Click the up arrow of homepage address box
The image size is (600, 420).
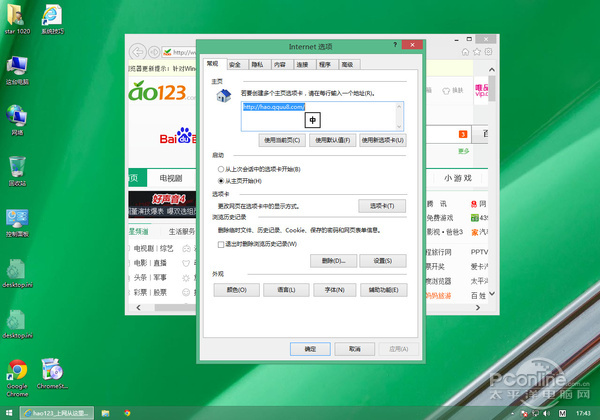pos(399,107)
